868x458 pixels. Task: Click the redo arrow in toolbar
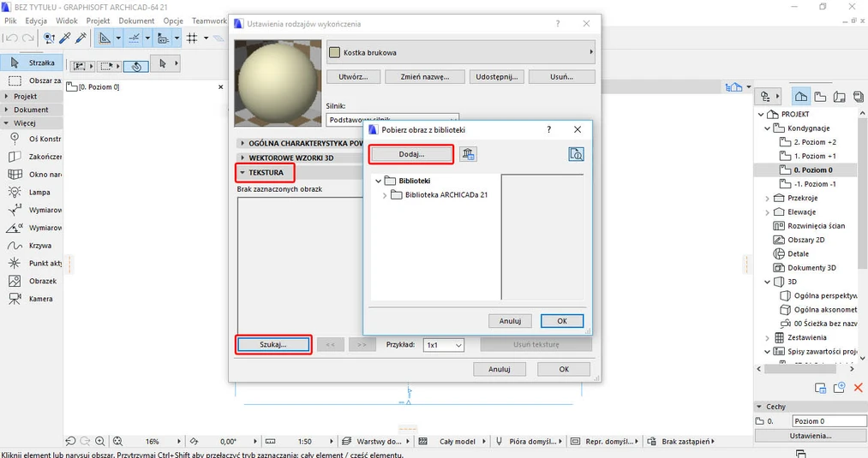[27, 39]
